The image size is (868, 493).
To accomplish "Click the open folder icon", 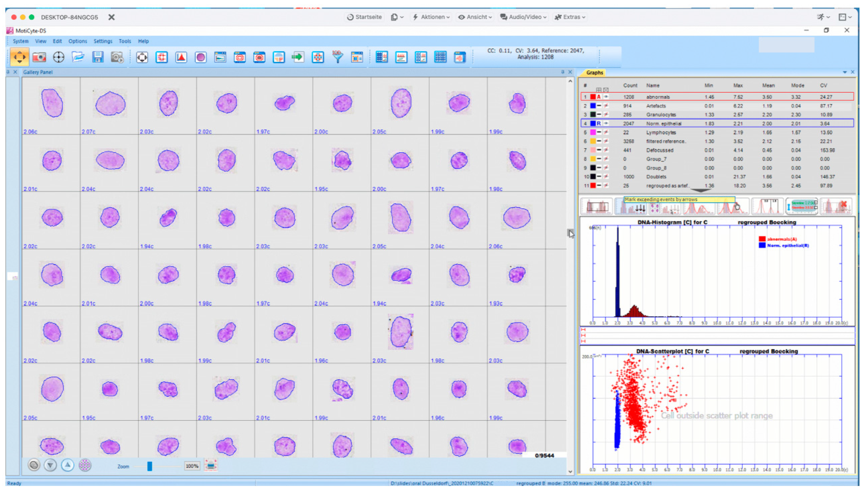I will (x=78, y=57).
